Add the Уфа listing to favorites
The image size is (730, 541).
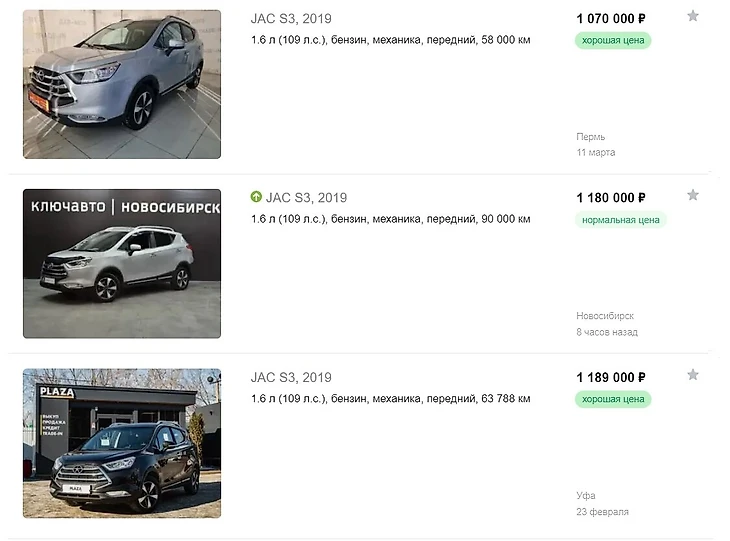click(692, 375)
